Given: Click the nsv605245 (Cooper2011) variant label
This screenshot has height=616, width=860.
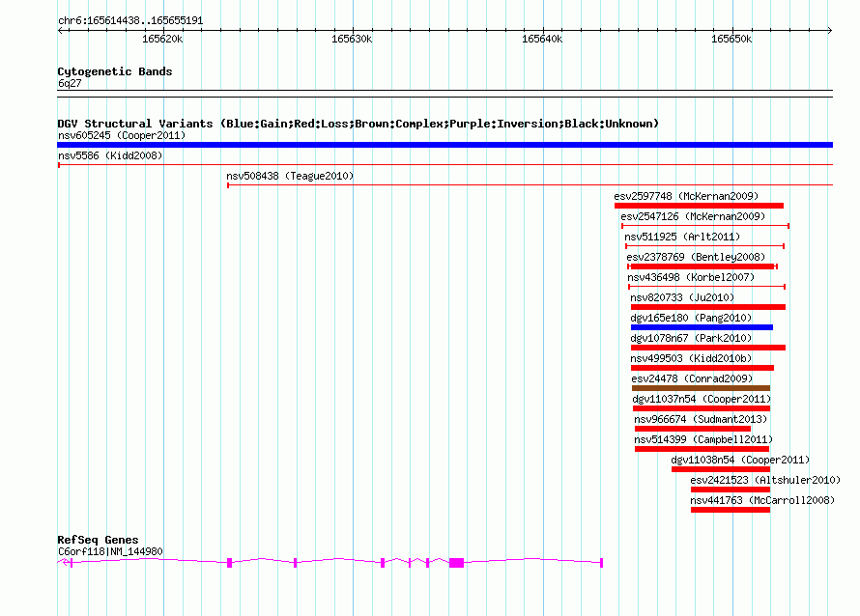Looking at the screenshot, I should 122,136.
